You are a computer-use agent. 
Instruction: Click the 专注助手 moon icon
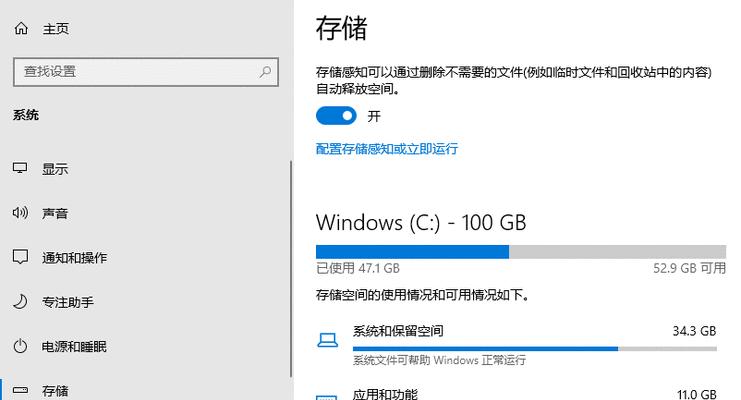point(20,302)
